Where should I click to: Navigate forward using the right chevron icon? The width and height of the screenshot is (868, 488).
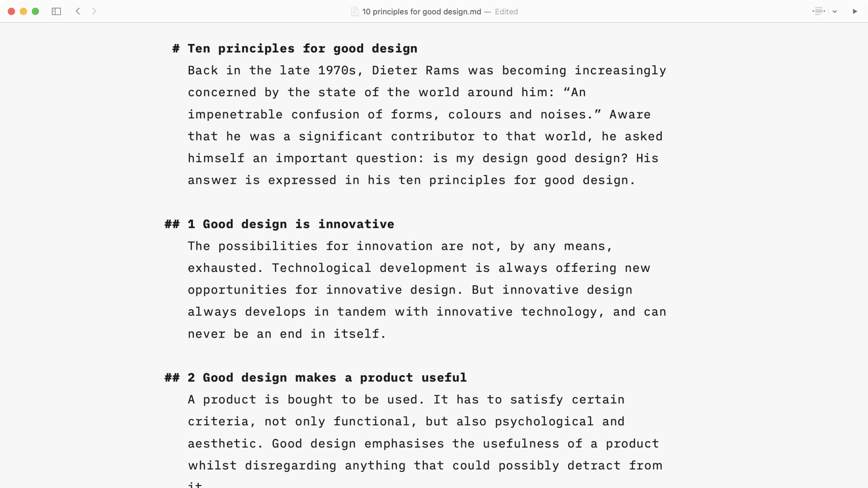[94, 11]
